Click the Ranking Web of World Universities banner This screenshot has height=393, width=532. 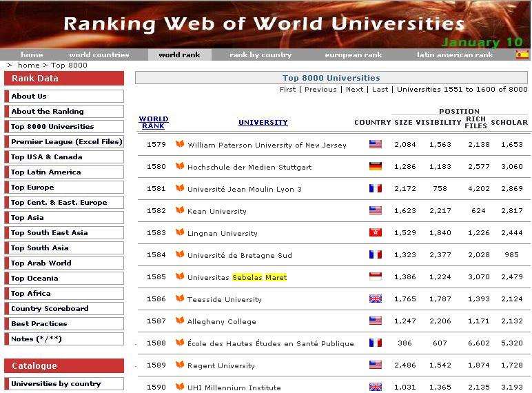coord(265,23)
